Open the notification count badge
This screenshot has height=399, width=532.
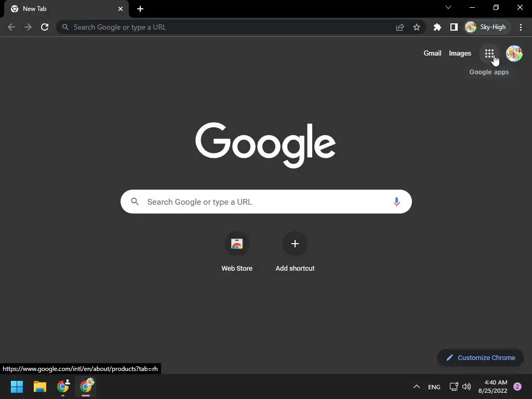[517, 387]
